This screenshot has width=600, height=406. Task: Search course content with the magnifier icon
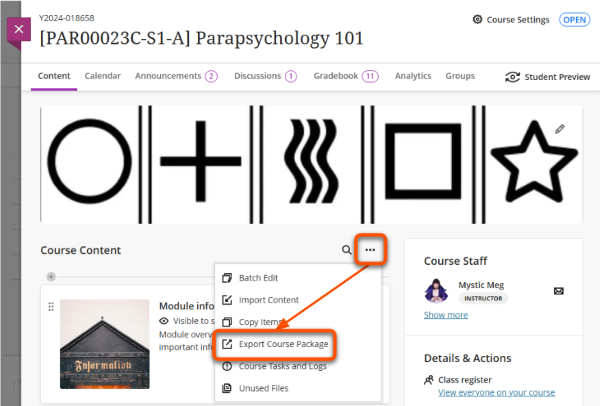(x=347, y=250)
